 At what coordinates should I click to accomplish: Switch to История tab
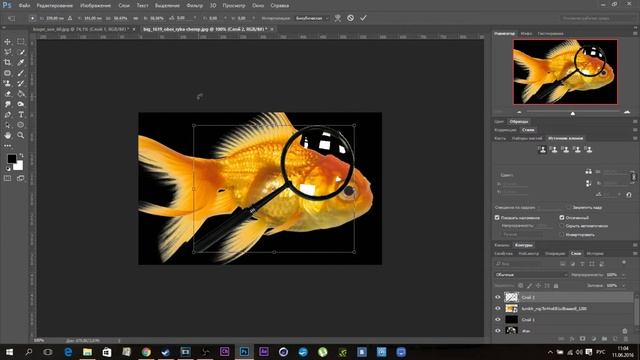[x=595, y=253]
